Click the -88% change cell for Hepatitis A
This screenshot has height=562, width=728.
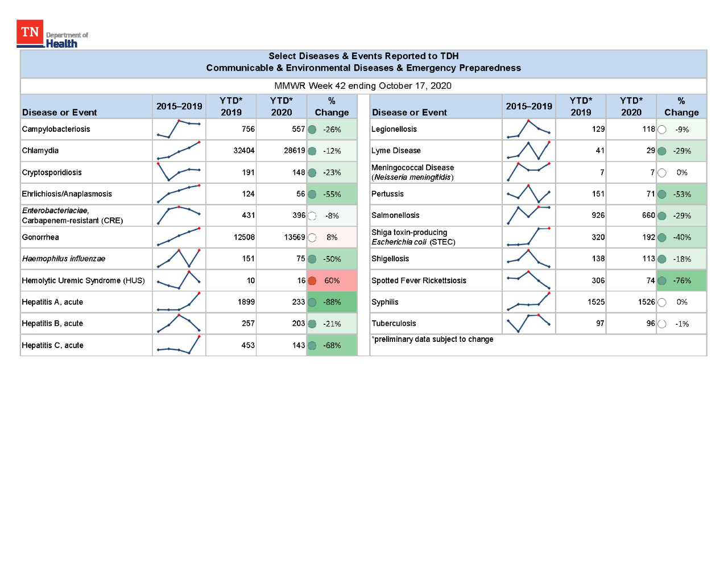pos(332,302)
